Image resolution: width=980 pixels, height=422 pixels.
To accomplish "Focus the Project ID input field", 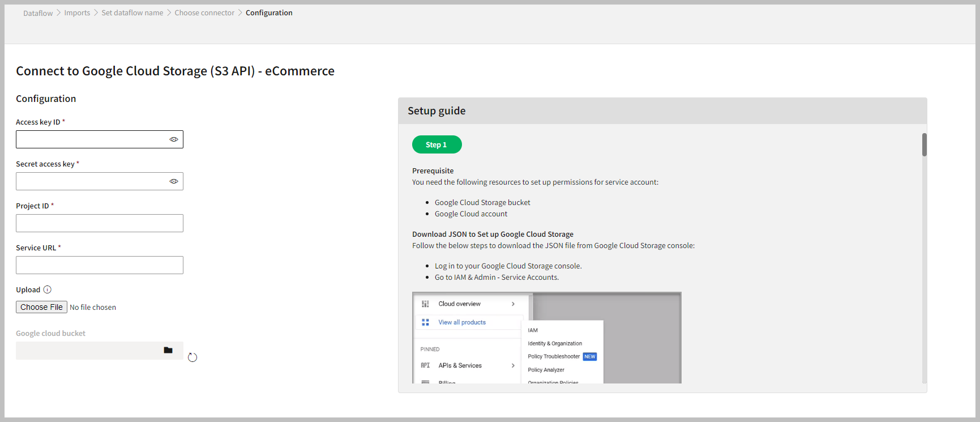I will 100,223.
